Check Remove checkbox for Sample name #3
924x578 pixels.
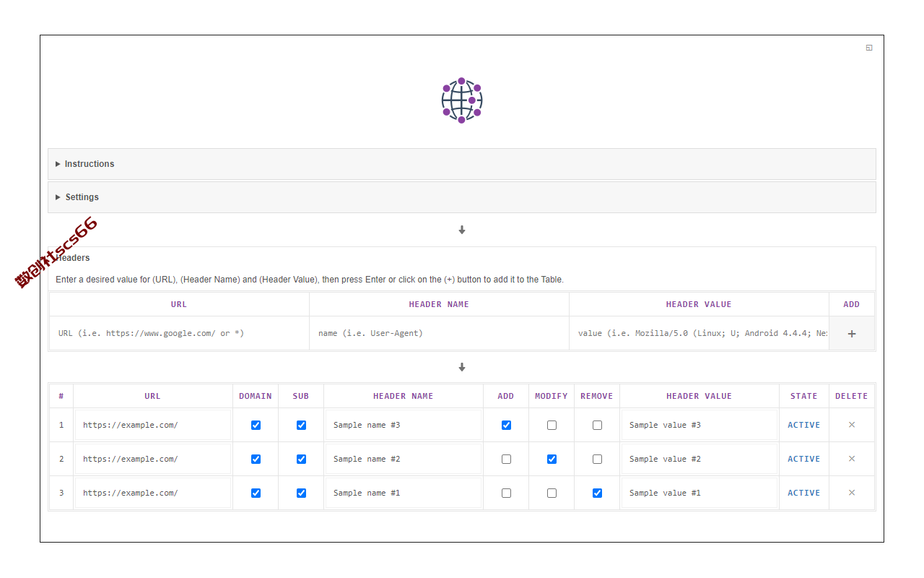coord(597,425)
